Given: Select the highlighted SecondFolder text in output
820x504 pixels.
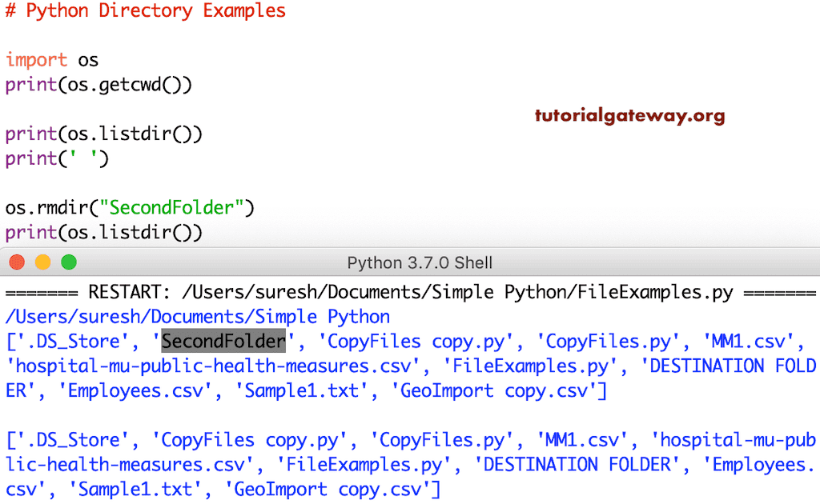Looking at the screenshot, I should tap(222, 341).
